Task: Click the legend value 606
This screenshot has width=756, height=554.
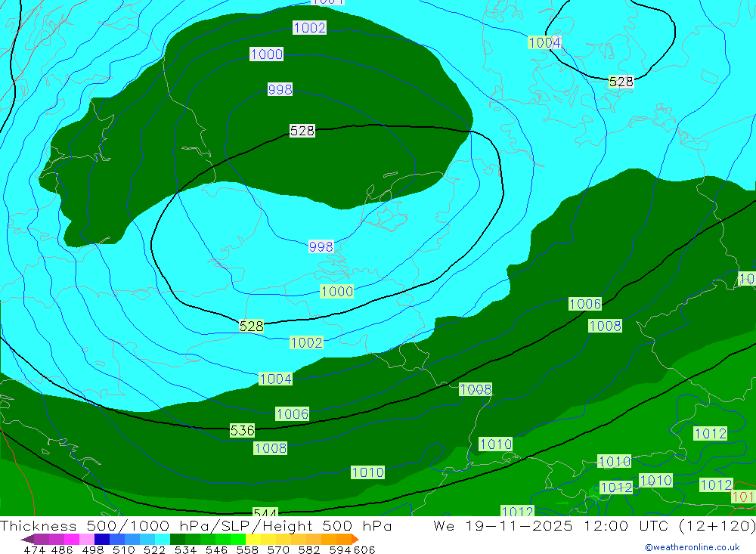Action: [364, 549]
